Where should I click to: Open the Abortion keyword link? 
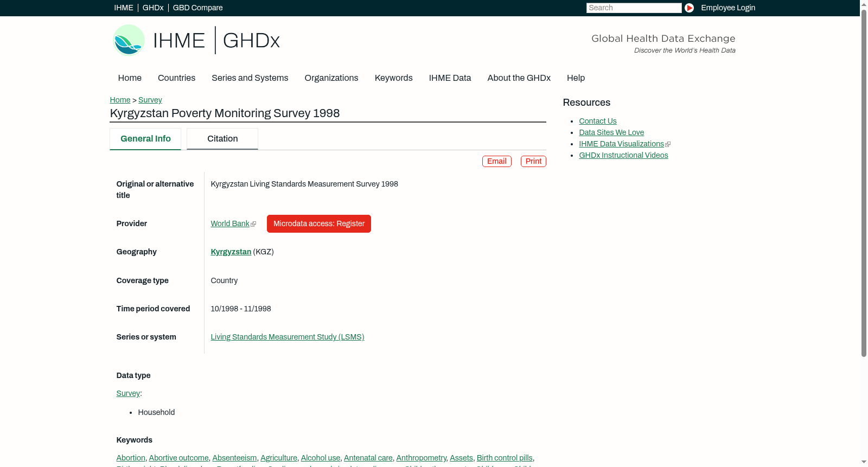pos(131,458)
